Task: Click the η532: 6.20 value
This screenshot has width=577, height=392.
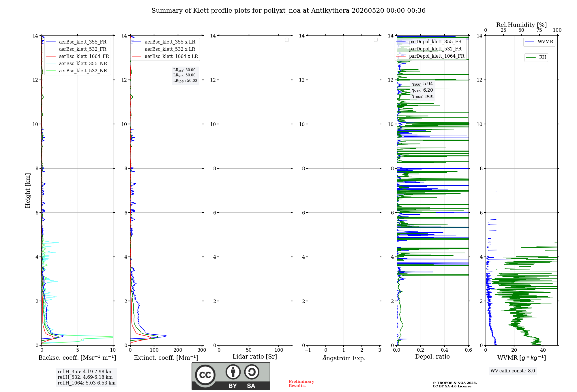Action: [422, 90]
